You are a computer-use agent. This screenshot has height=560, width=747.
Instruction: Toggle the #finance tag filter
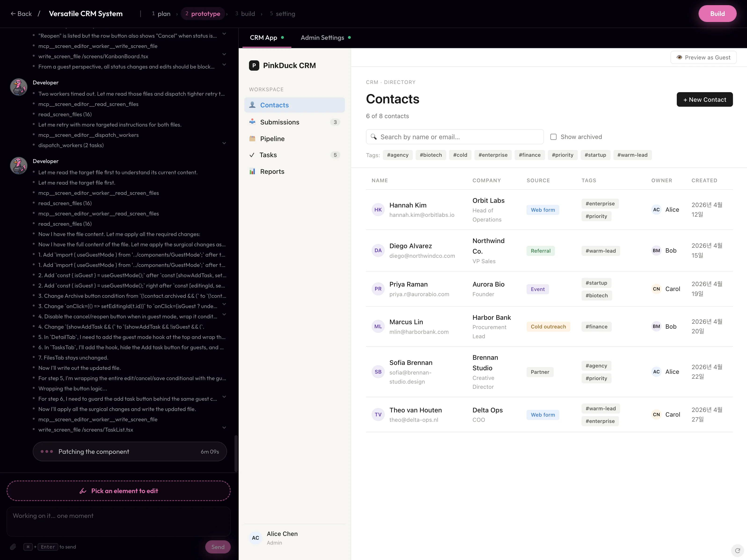(530, 155)
